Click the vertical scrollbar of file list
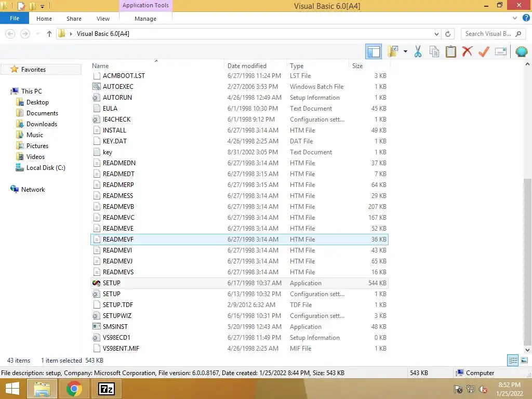The height and width of the screenshot is (399, 532). coord(527,261)
